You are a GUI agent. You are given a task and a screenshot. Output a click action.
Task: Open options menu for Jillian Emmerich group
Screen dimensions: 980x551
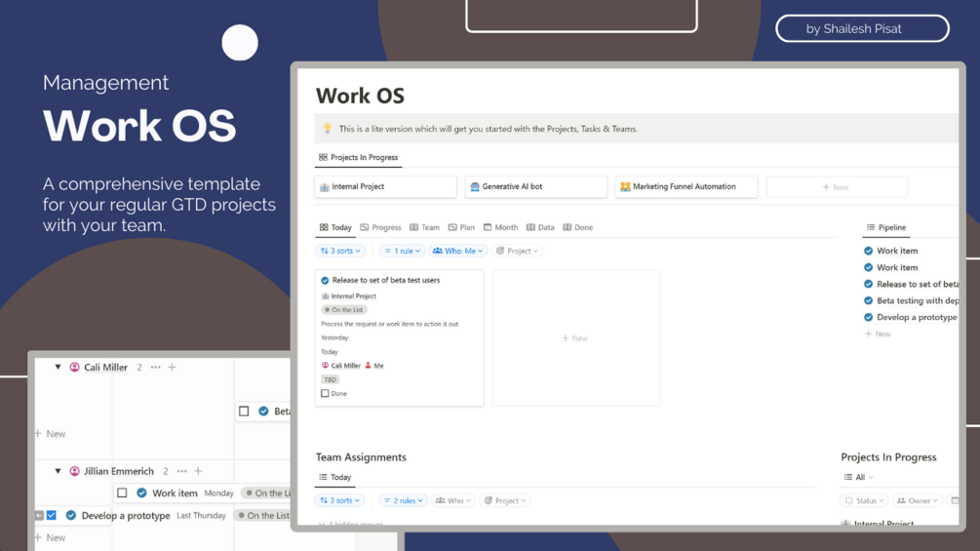(182, 471)
